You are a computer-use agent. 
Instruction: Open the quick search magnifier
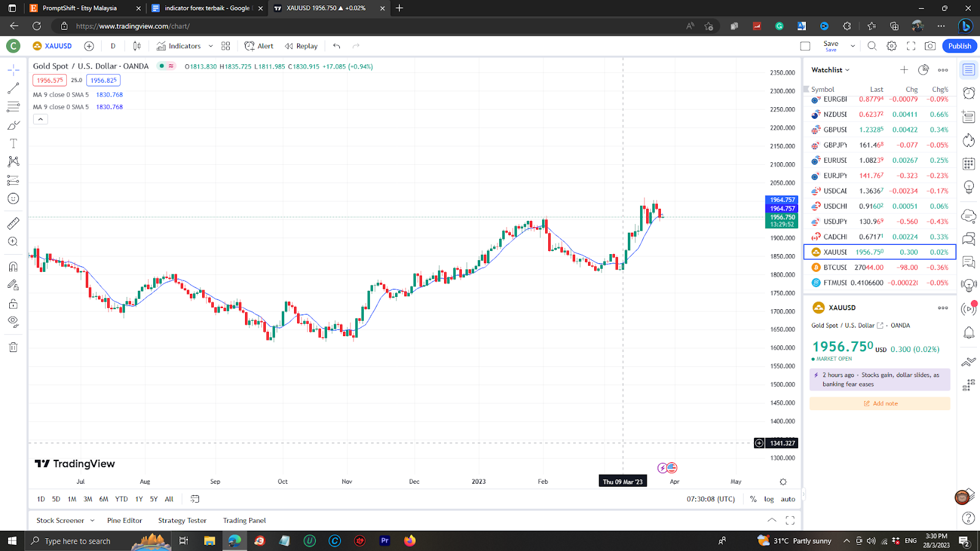tap(872, 46)
